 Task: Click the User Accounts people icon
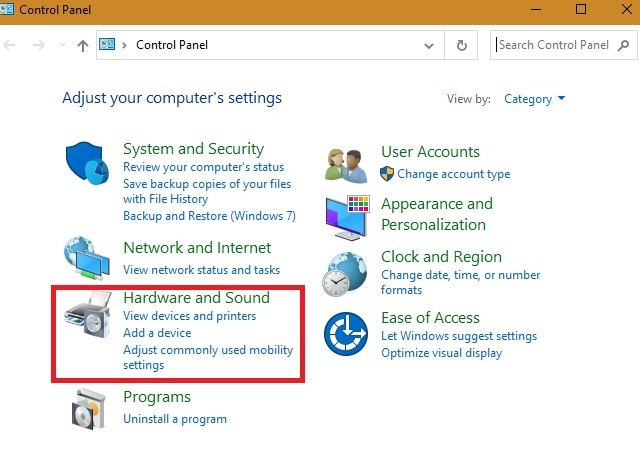[348, 163]
